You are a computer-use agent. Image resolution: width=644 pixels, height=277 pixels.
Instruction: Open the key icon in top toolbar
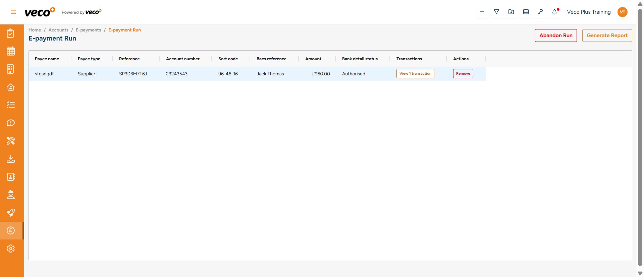(x=540, y=12)
